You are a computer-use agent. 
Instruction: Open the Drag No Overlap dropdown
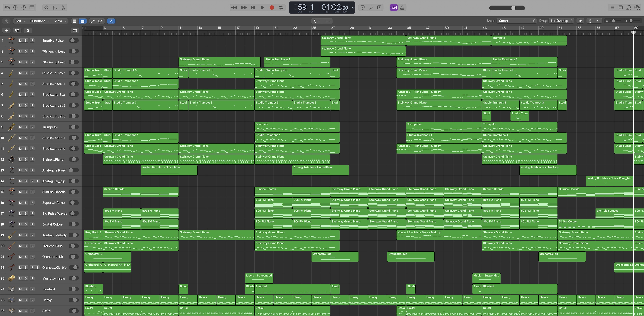(x=562, y=21)
